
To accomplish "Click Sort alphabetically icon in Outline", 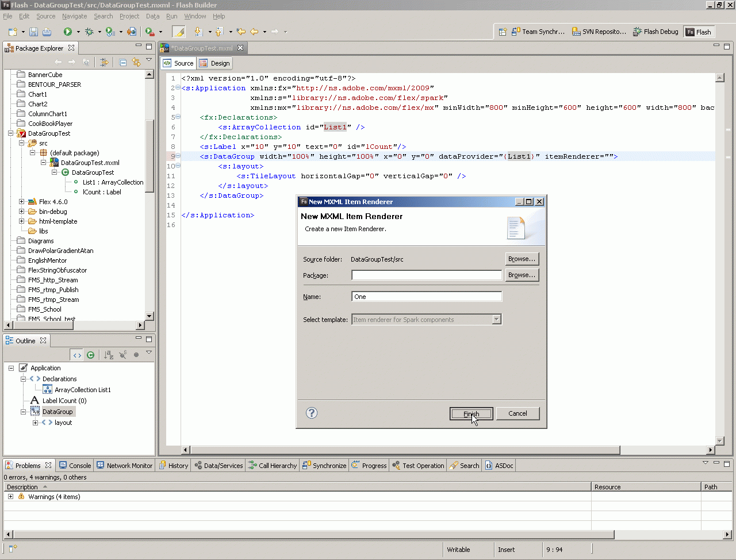I will pos(109,355).
